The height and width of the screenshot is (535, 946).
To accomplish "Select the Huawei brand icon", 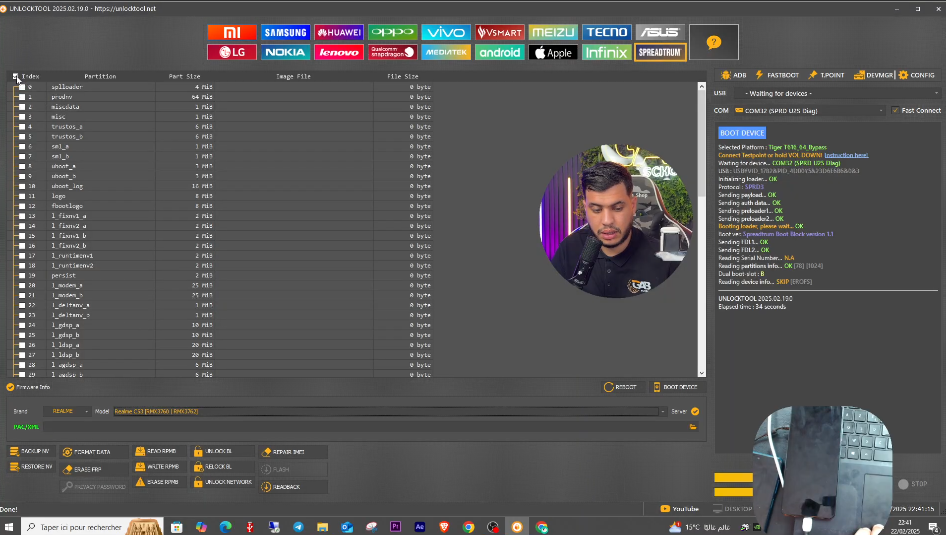I will (x=339, y=32).
